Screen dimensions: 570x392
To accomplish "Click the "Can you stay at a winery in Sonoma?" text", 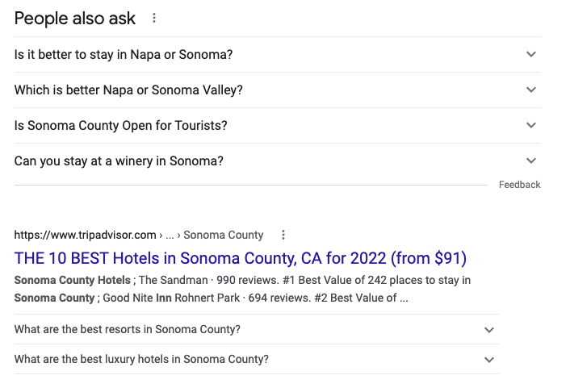I will click(119, 161).
